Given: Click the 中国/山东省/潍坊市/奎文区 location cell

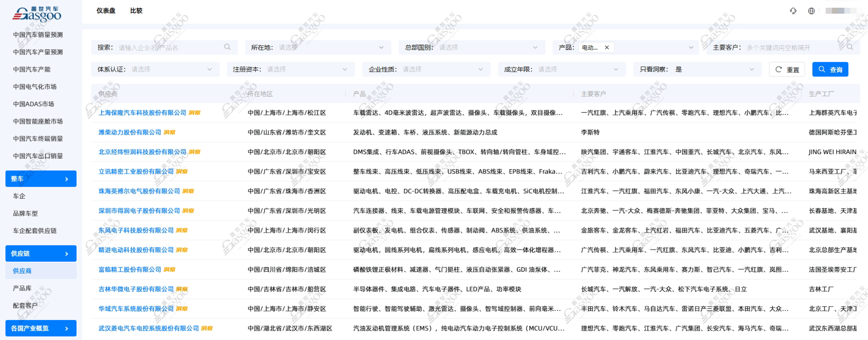Looking at the screenshot, I should pyautogui.click(x=287, y=132).
